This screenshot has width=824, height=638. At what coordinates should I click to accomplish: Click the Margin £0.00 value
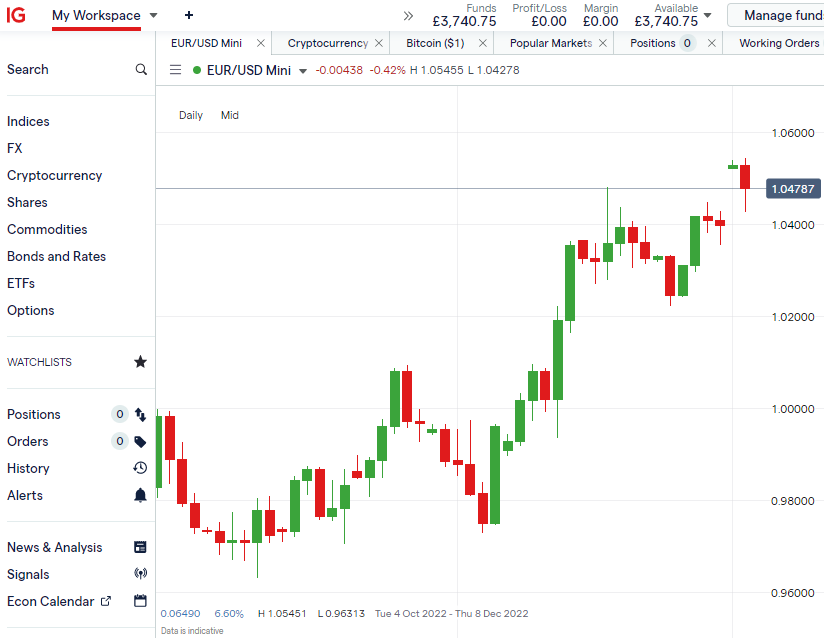click(x=600, y=22)
